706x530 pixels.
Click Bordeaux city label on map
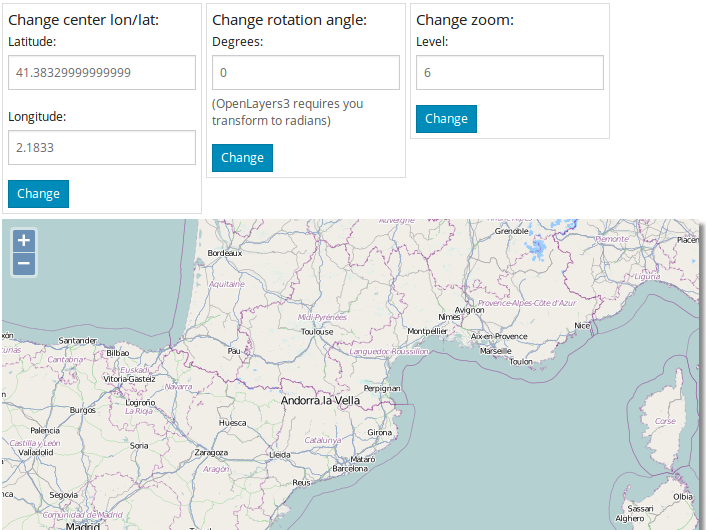tap(225, 253)
